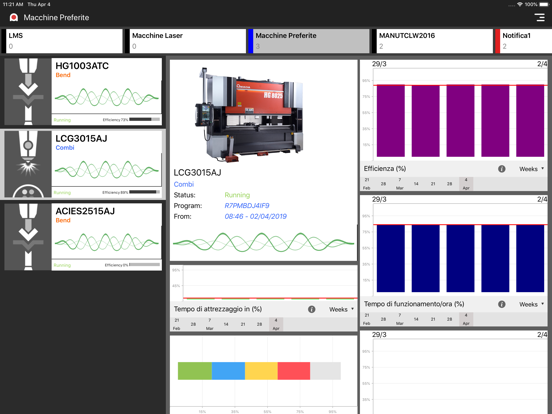Switch to the MANUTCLW2016 tab
This screenshot has width=552, height=414.
tap(433, 41)
